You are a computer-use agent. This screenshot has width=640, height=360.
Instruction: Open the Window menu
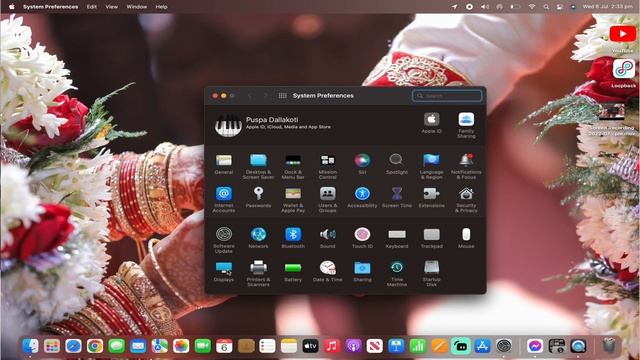click(x=136, y=7)
